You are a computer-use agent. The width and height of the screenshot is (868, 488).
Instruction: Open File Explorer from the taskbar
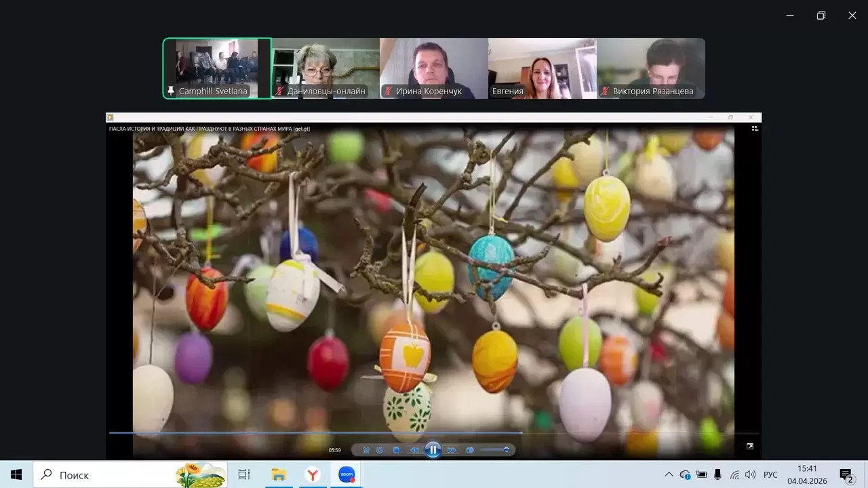(278, 474)
